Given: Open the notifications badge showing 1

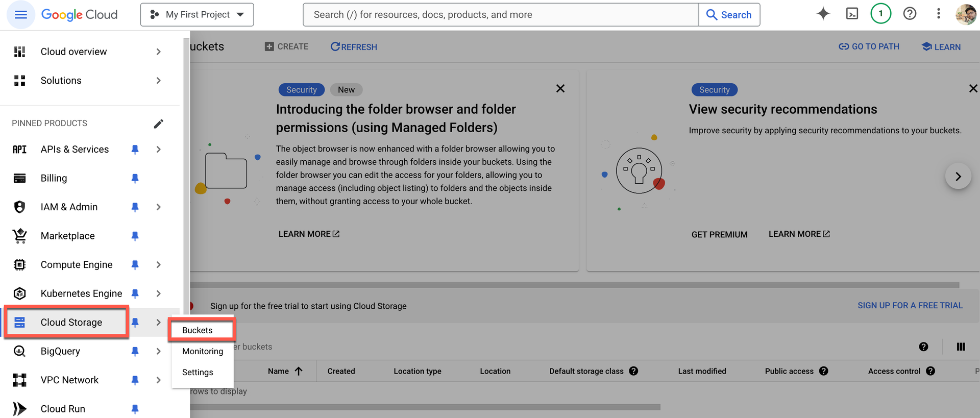Looking at the screenshot, I should point(880,14).
